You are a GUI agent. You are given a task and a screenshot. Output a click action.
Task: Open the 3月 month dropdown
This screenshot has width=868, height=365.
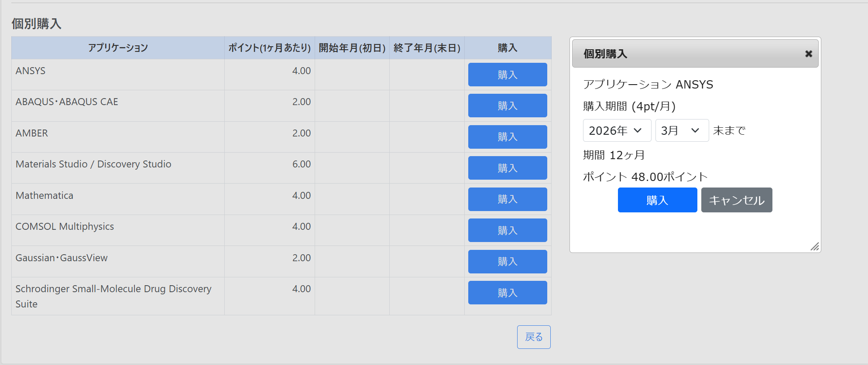(682, 130)
